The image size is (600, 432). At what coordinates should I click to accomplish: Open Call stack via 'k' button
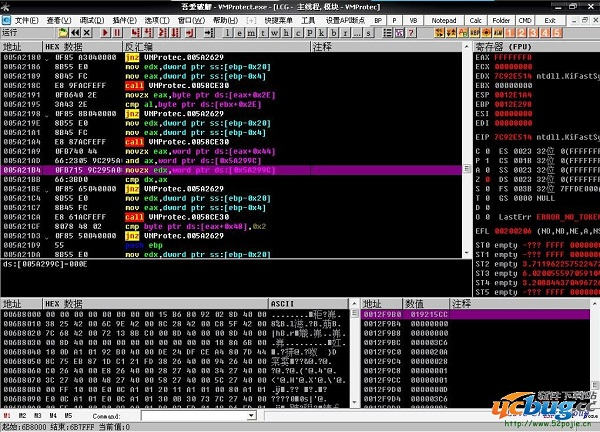click(x=321, y=33)
